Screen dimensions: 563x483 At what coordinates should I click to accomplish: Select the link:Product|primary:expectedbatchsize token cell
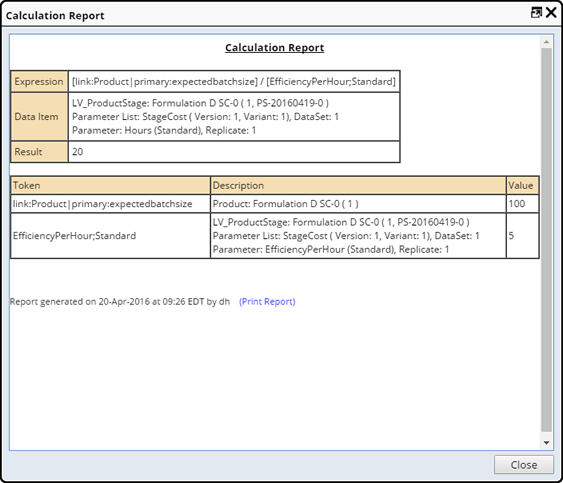click(110, 204)
